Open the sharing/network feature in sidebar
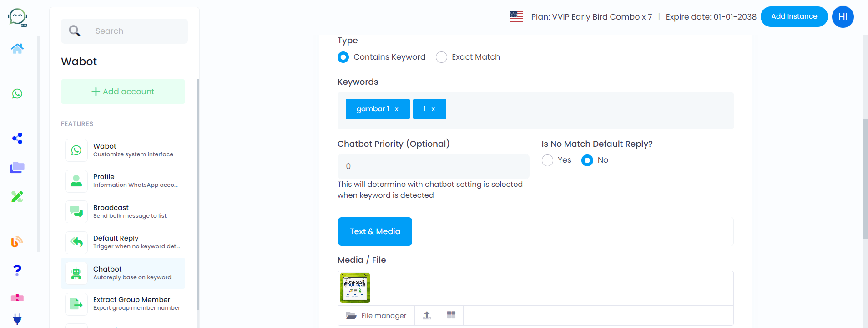The width and height of the screenshot is (868, 328). coord(17,138)
